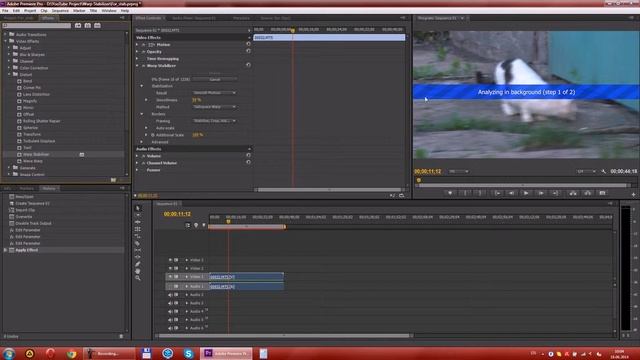
Task: Open the Program monitor zoom level dropdown
Action: 459,171
